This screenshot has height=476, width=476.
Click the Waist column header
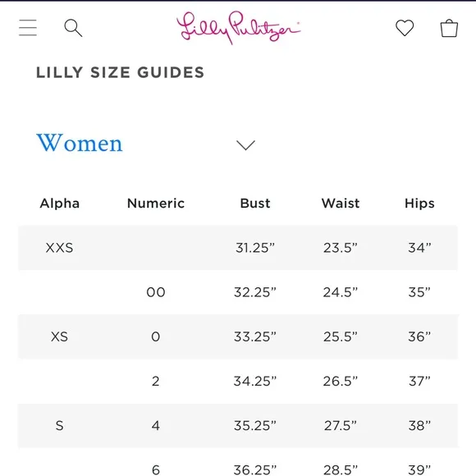click(x=341, y=203)
